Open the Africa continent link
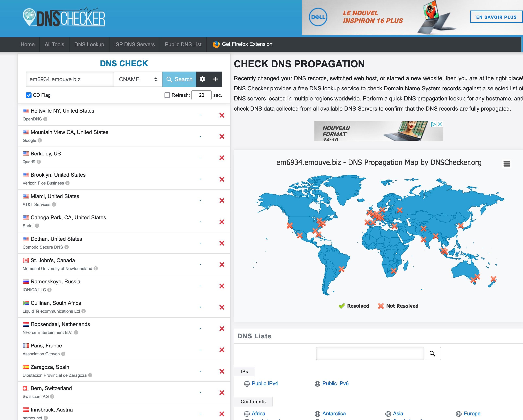Image resolution: width=523 pixels, height=420 pixels. (x=258, y=414)
